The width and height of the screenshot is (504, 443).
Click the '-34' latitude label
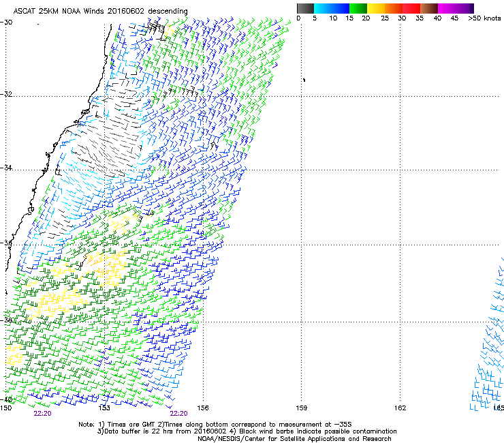pos(6,168)
